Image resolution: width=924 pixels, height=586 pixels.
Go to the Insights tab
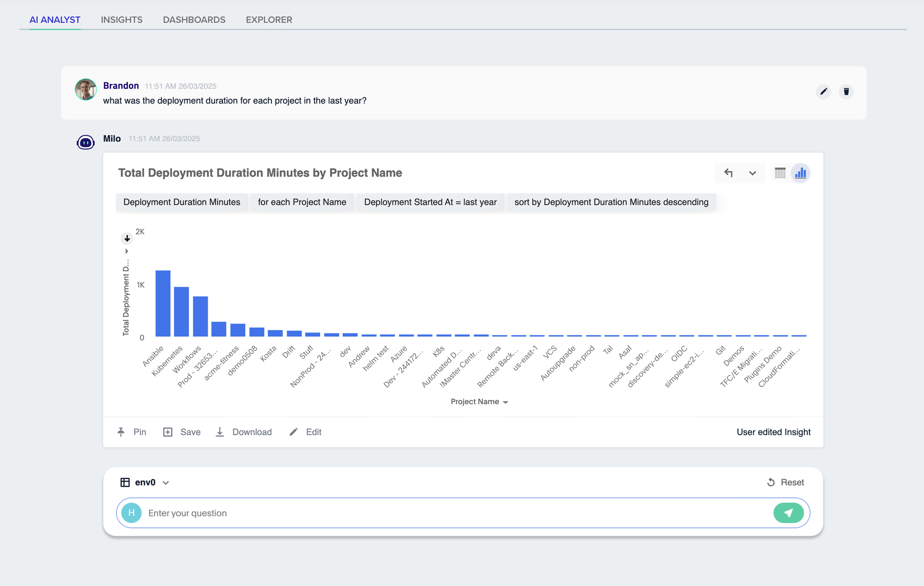pos(122,19)
